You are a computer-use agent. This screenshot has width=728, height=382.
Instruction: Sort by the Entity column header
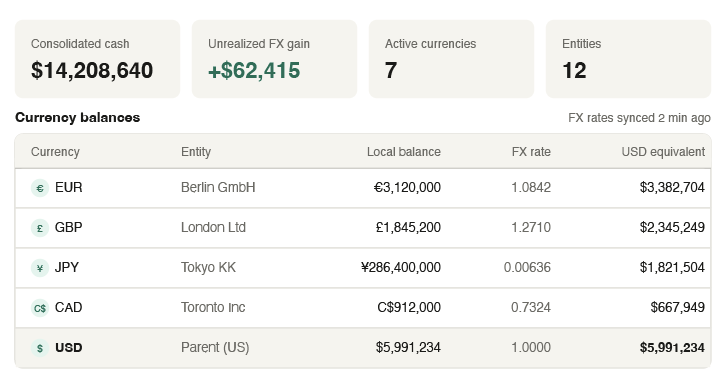pyautogui.click(x=196, y=152)
